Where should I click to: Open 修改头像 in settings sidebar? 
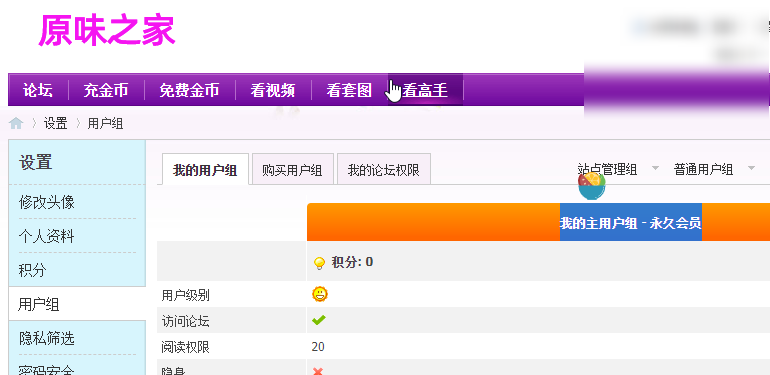47,202
